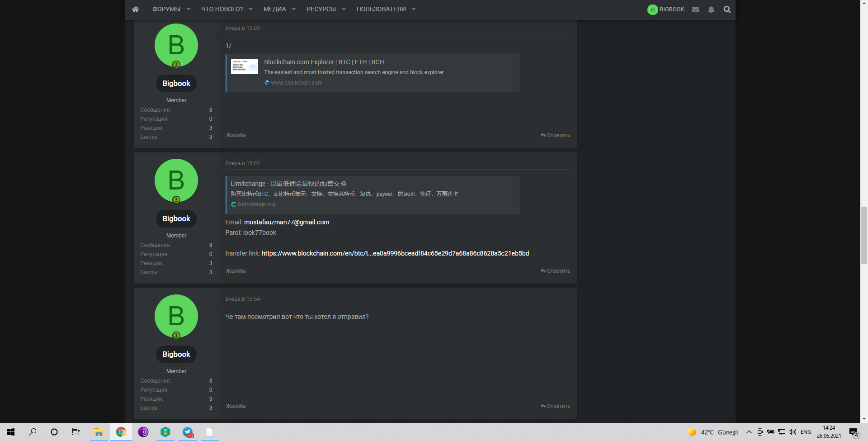Expand the ПОЛЬЗОВАТЕЛИ dropdown arrow
868x441 pixels.
pyautogui.click(x=414, y=9)
